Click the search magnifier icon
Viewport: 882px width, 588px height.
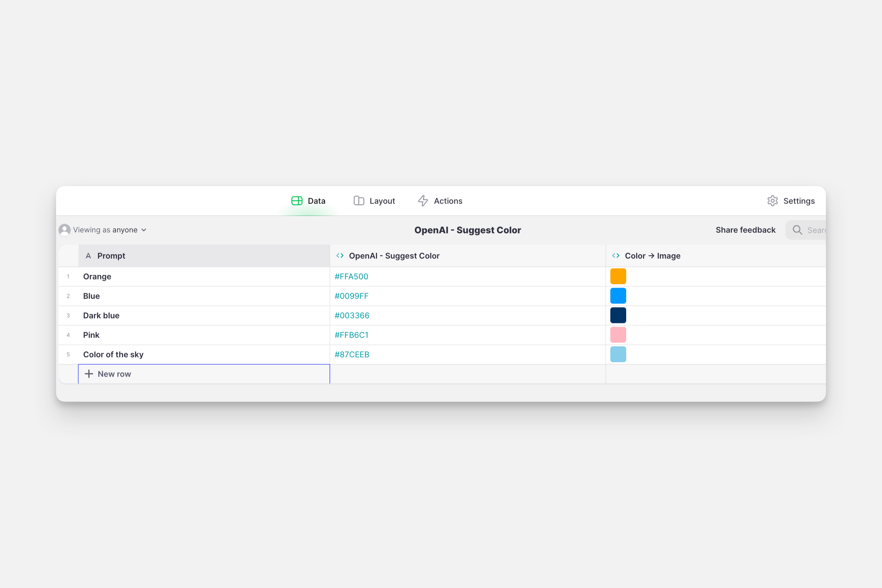pos(797,230)
